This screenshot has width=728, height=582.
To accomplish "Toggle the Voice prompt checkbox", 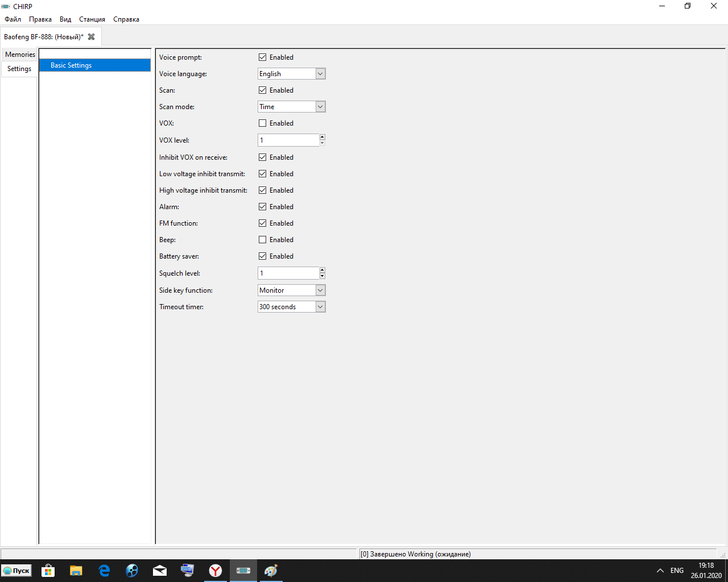I will point(262,57).
